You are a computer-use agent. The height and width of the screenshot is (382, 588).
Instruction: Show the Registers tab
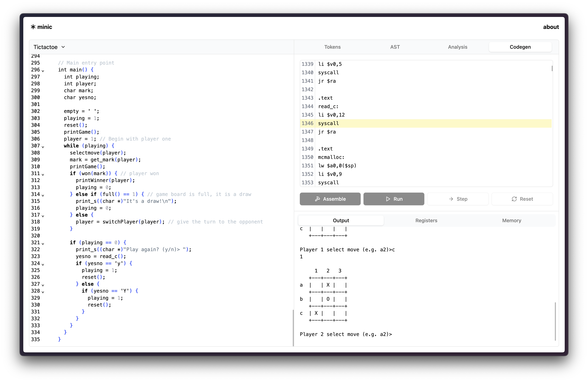click(x=426, y=220)
